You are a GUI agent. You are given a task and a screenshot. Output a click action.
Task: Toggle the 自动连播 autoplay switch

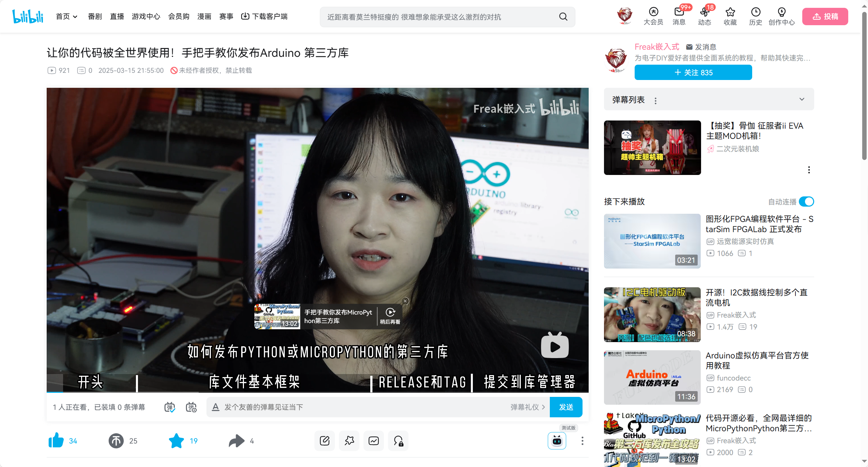806,202
